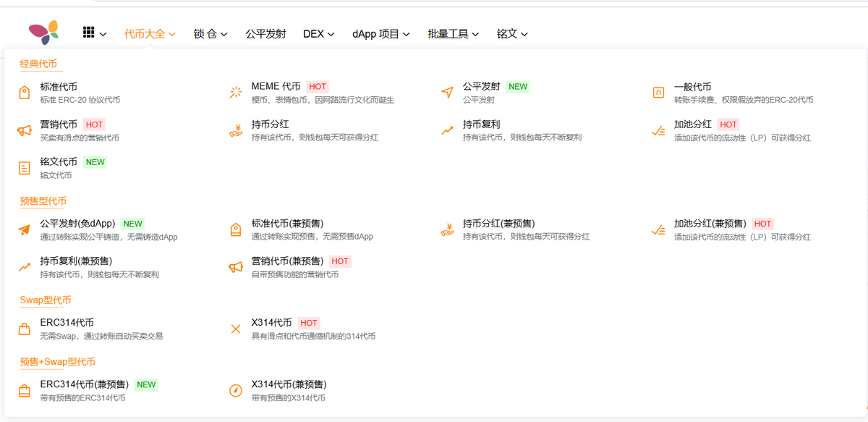This screenshot has height=422, width=868.
Task: Click the 标准代币(兼预售) badge icon
Action: click(x=236, y=229)
